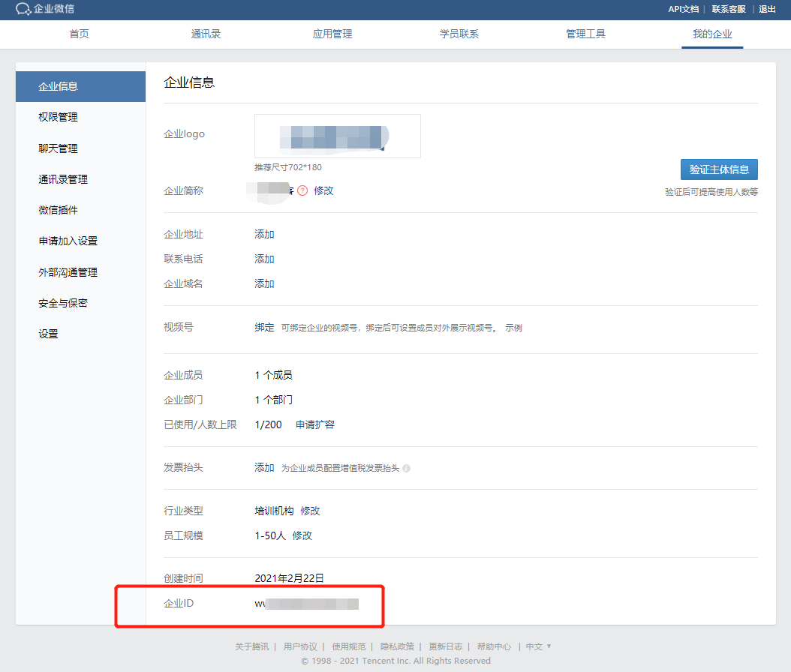Screen dimensions: 791x672
Task: Click 退出 to log out
Action: [766, 9]
